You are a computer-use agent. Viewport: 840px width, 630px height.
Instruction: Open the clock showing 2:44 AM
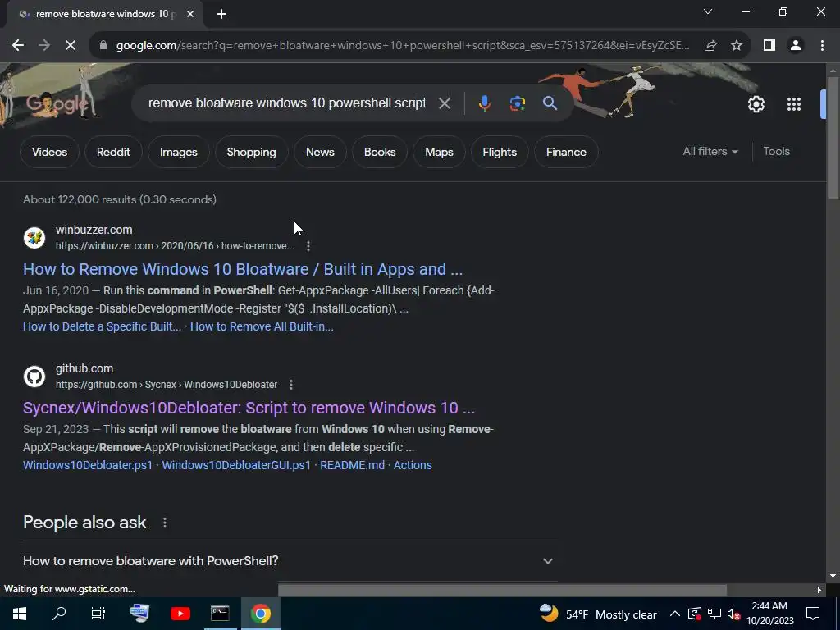[769, 614]
